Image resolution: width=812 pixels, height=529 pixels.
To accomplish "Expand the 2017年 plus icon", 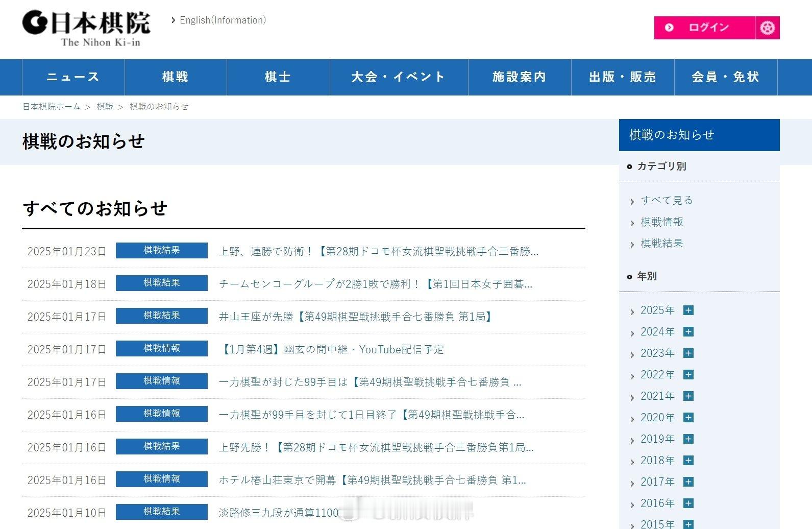I will [688, 482].
